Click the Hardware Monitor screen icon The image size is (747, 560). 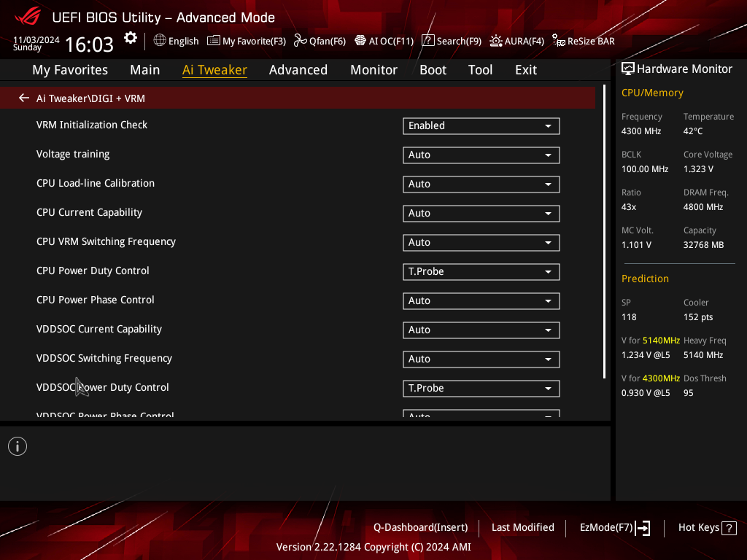(628, 69)
